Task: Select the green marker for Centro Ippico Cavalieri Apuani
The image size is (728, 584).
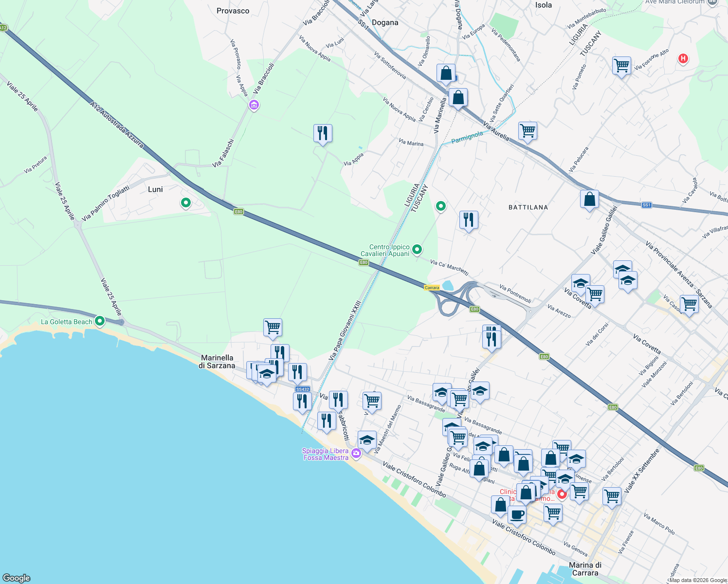Action: pos(417,248)
